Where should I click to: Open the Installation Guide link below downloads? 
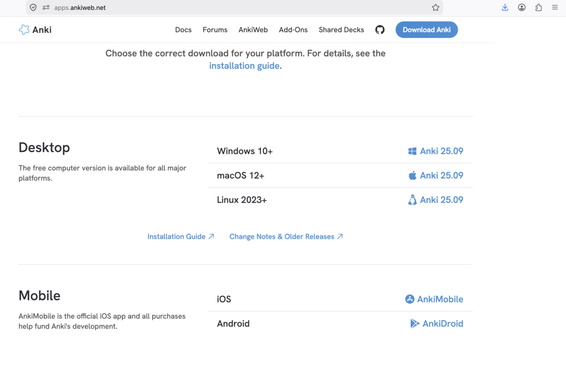coord(181,237)
